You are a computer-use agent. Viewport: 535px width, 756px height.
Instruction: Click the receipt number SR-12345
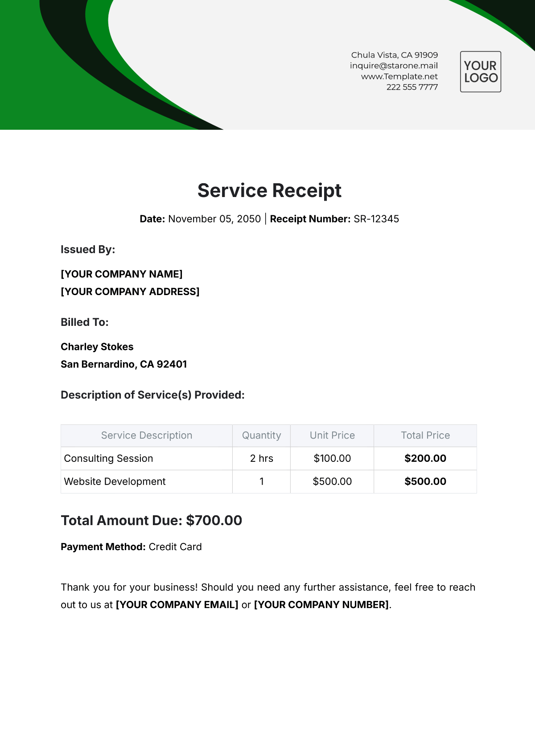376,219
